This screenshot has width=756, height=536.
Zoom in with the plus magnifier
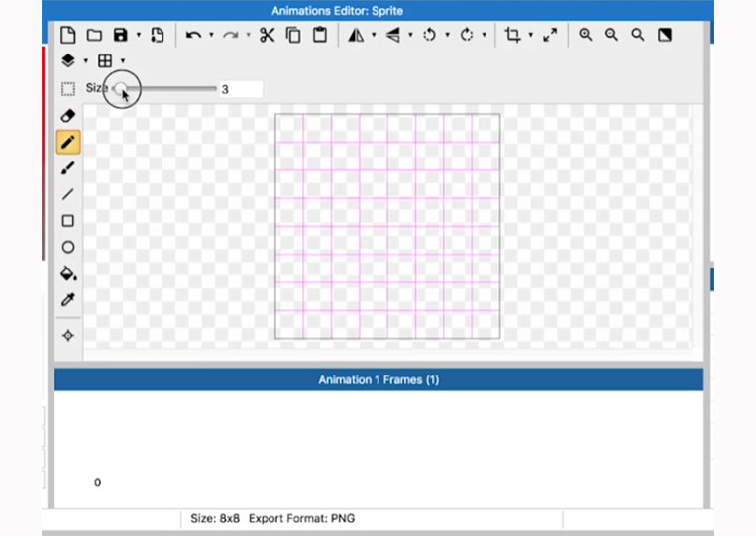pyautogui.click(x=586, y=35)
